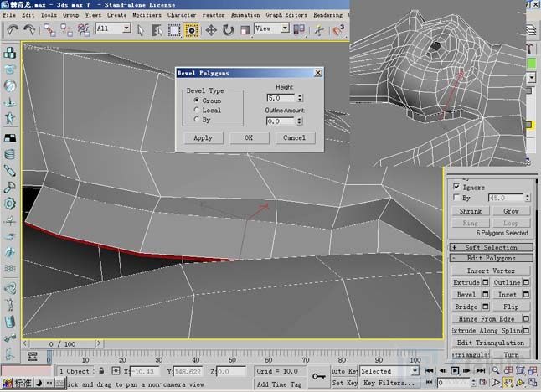Activate the Select and Rotate tool
This screenshot has width=541, height=392.
click(x=228, y=30)
